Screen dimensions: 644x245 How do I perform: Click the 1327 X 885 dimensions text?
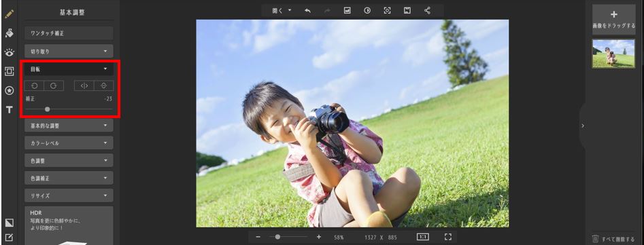point(381,238)
